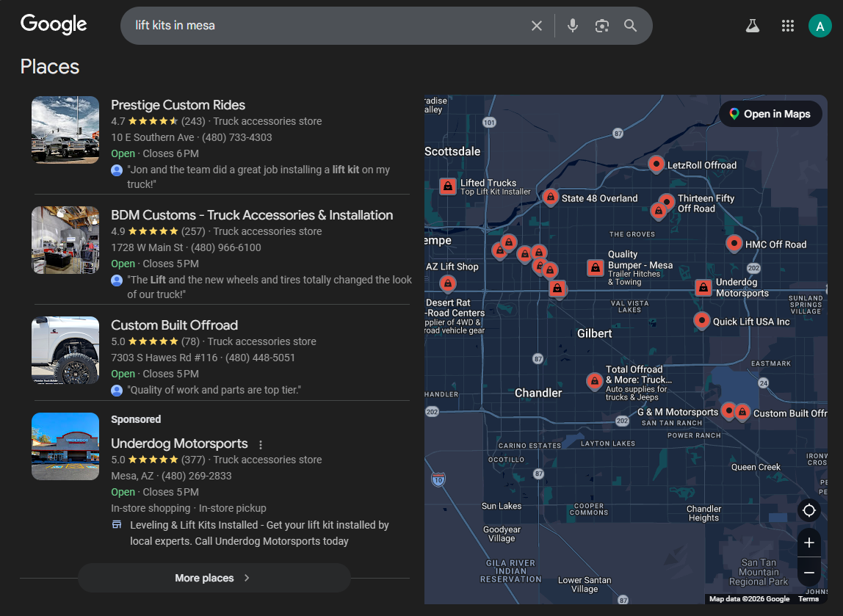
Task: Select the Quality Bumper - Mesa map marker
Action: coord(595,268)
